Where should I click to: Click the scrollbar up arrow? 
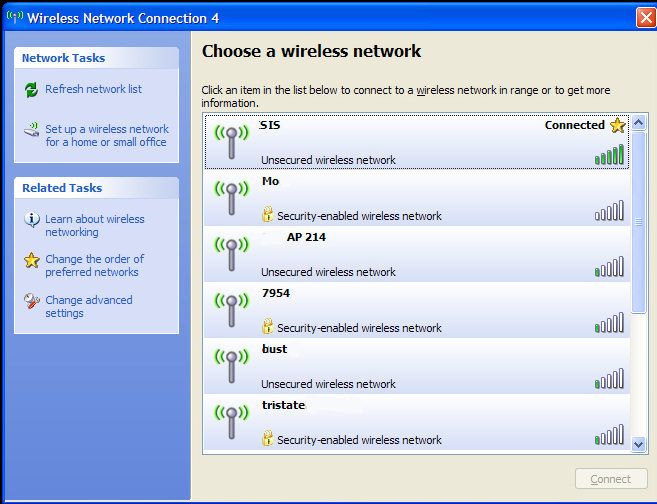[x=638, y=123]
